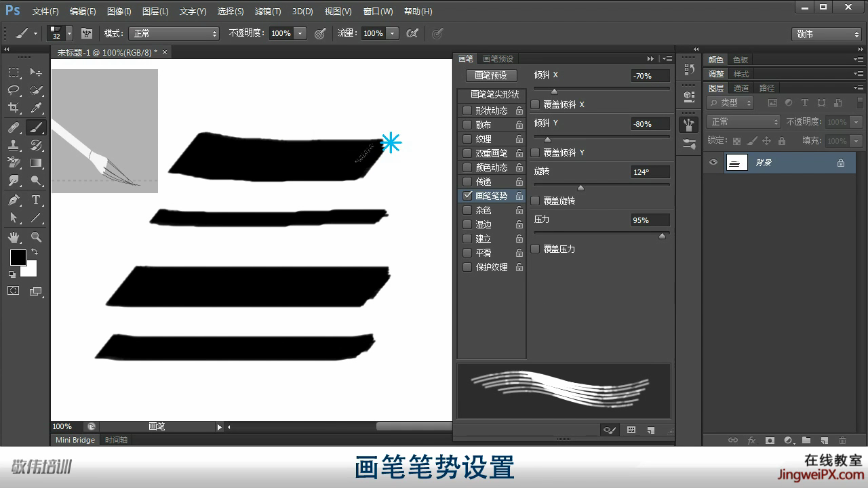Viewport: 868px width, 488px height.
Task: Enable the 散布 checkbox
Action: pos(467,125)
